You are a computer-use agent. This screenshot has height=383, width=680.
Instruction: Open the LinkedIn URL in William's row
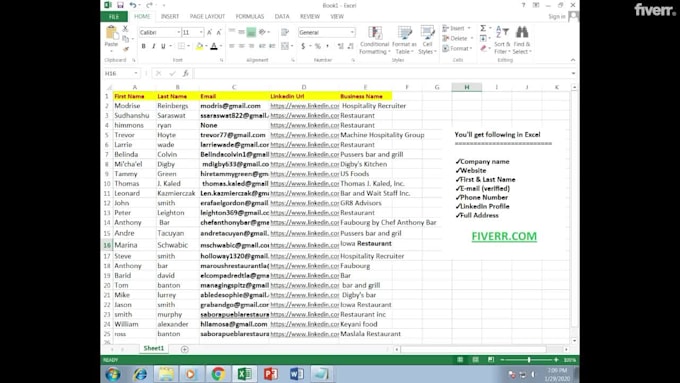tap(304, 324)
